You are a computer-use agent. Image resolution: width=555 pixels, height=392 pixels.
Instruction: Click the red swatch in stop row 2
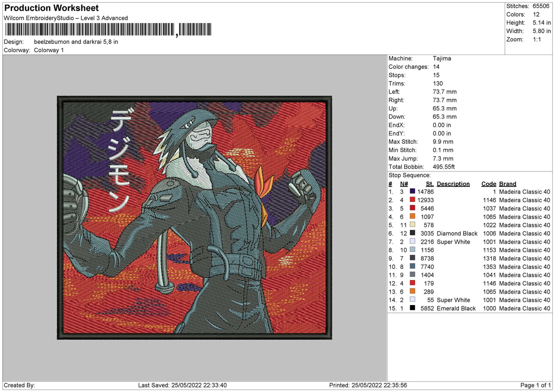click(413, 200)
